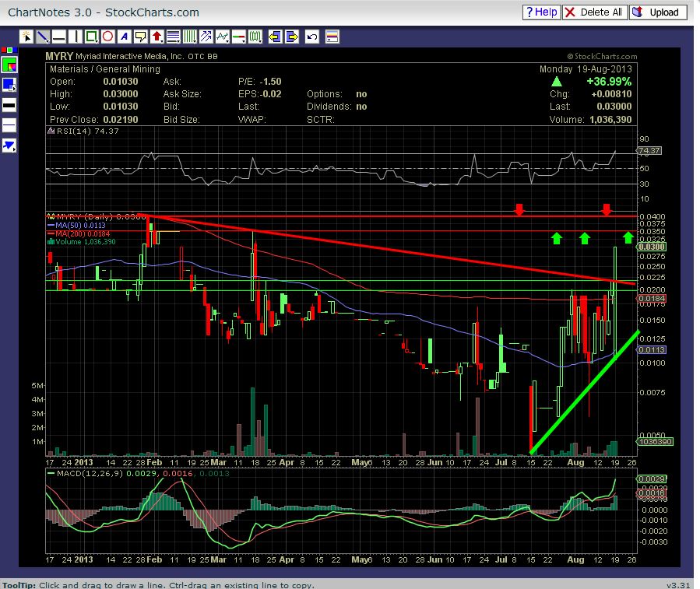Select the parallel arrows speed line tool

tap(206, 37)
